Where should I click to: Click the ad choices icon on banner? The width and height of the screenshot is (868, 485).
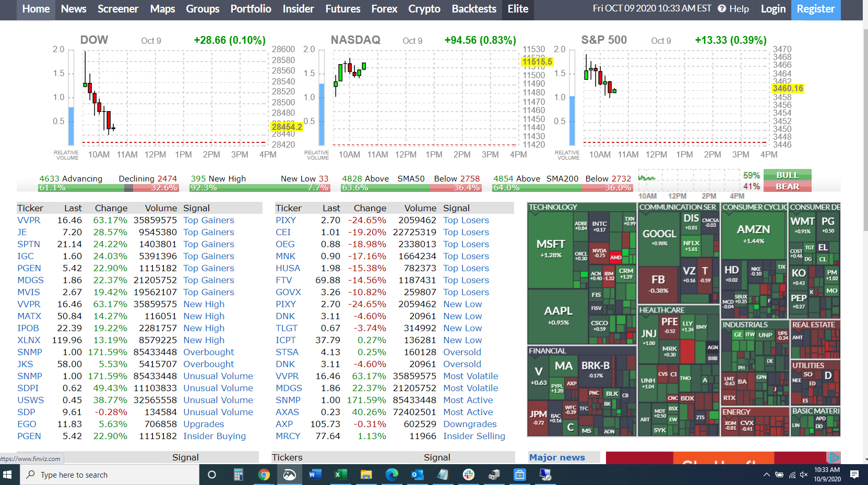point(834,457)
